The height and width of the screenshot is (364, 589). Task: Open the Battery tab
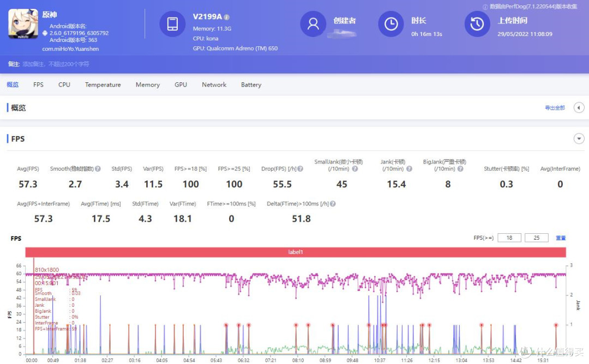pyautogui.click(x=251, y=85)
